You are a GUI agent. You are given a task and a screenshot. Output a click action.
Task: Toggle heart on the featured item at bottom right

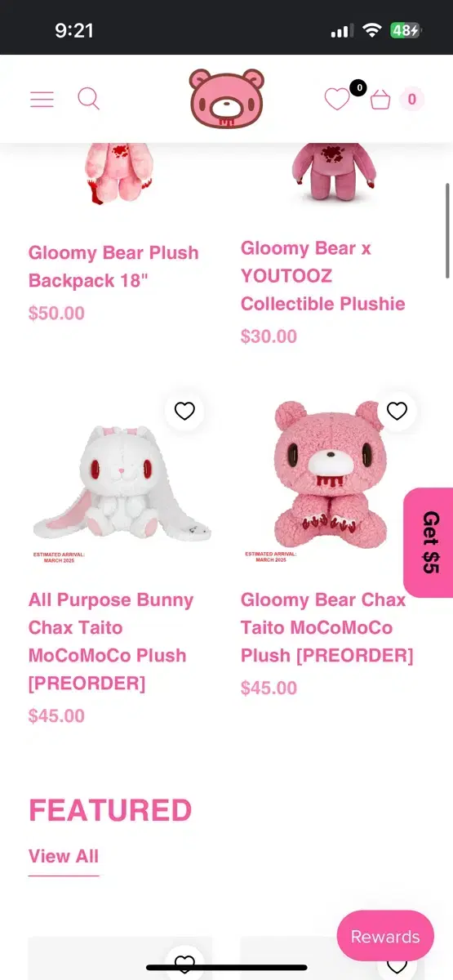point(397,965)
